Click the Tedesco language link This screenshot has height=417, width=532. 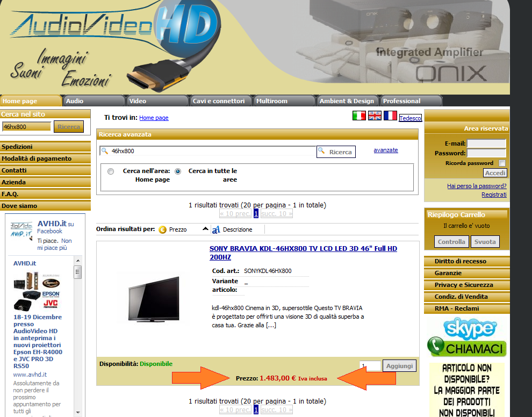point(410,118)
